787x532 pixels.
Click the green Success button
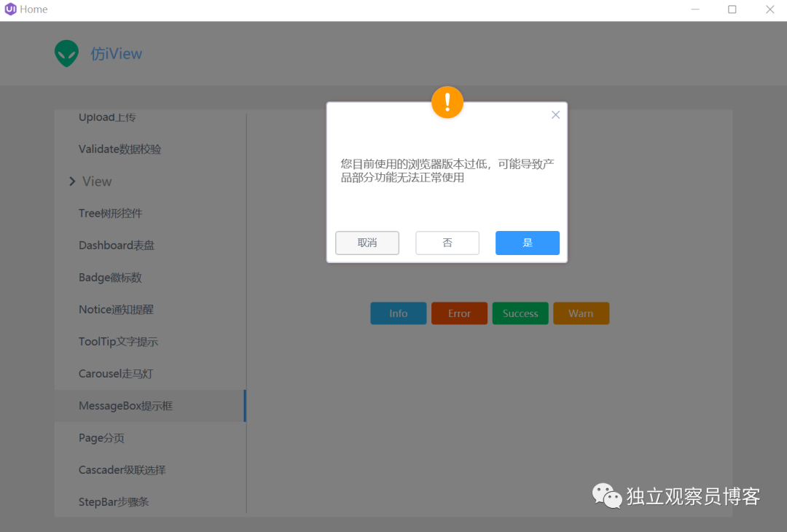tap(520, 313)
